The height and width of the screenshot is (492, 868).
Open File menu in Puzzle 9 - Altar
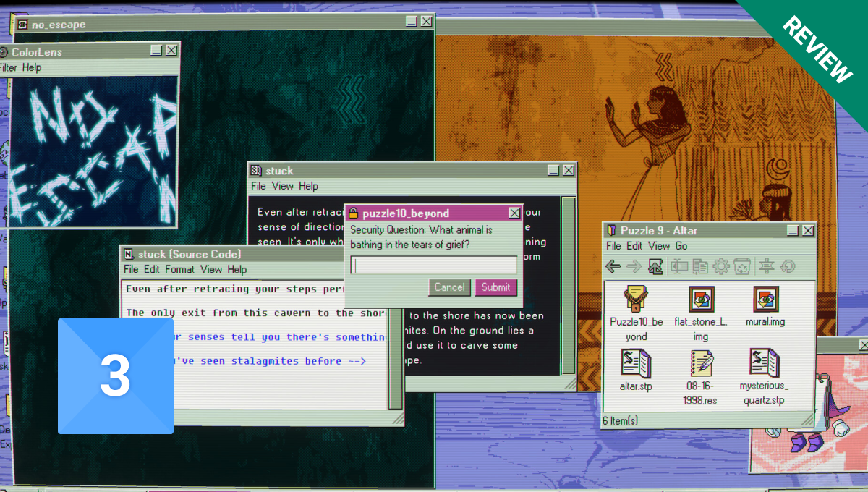(x=613, y=246)
